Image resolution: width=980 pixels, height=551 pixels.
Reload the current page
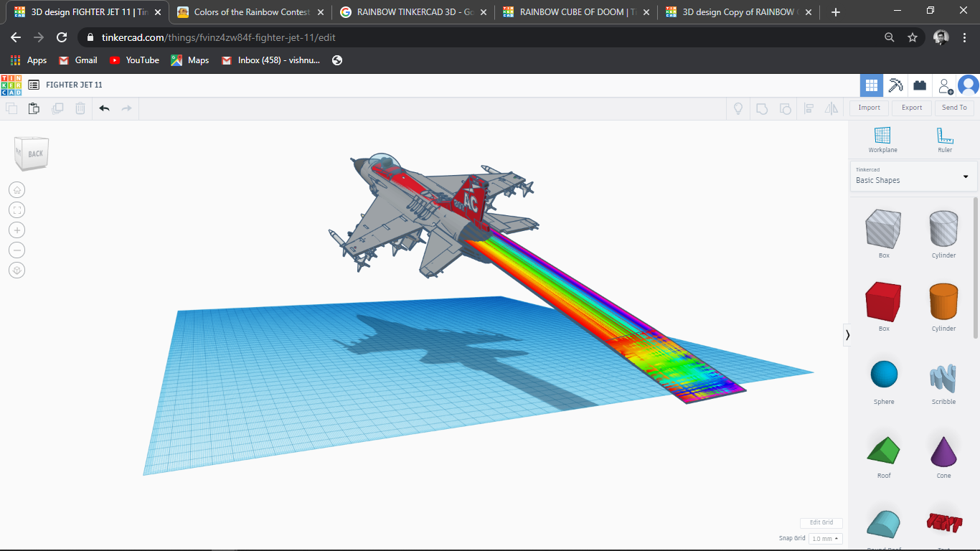tap(62, 37)
